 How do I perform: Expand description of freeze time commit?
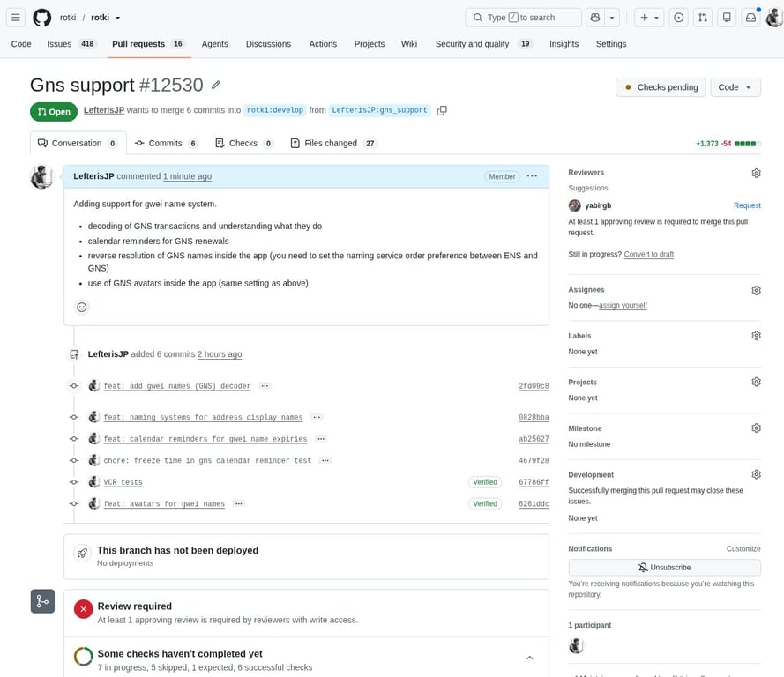click(x=325, y=460)
